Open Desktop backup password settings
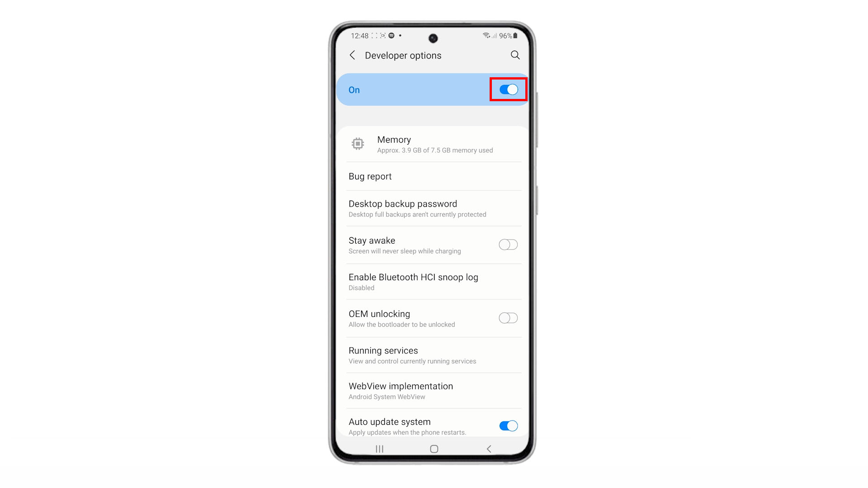 coord(434,208)
